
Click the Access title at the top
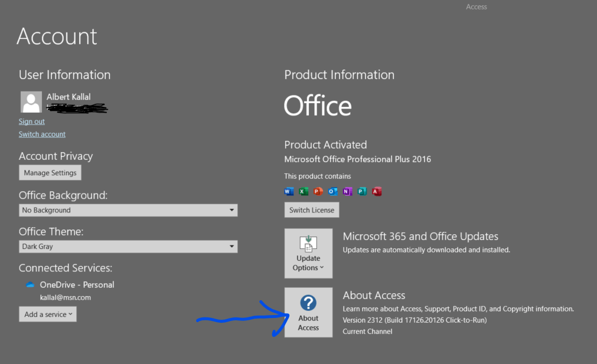tap(476, 6)
